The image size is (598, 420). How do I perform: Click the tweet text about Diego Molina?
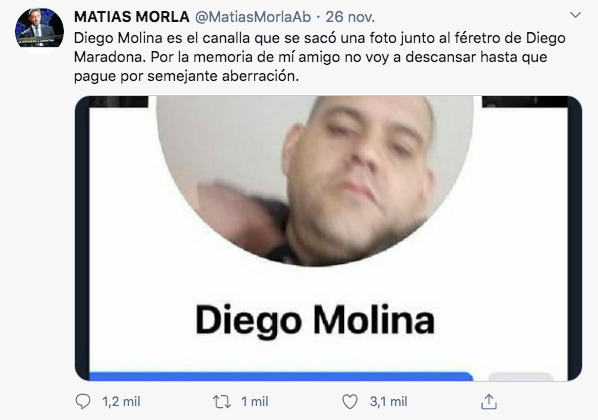(320, 57)
